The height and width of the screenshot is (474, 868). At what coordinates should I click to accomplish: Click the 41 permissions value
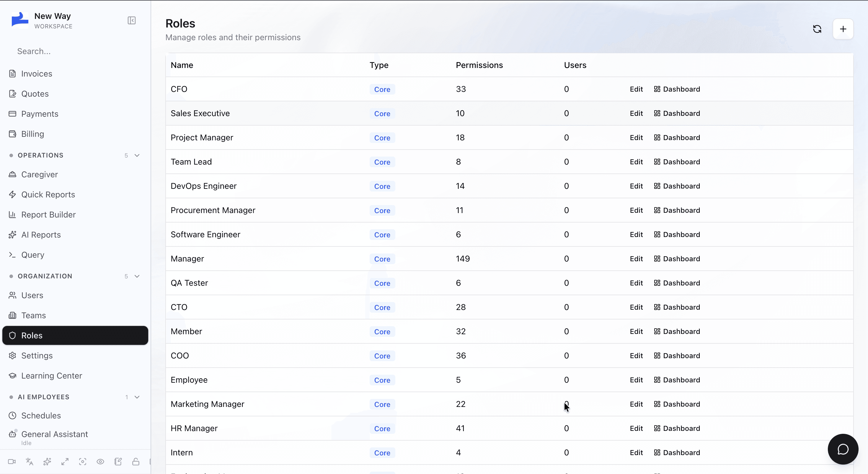click(460, 428)
